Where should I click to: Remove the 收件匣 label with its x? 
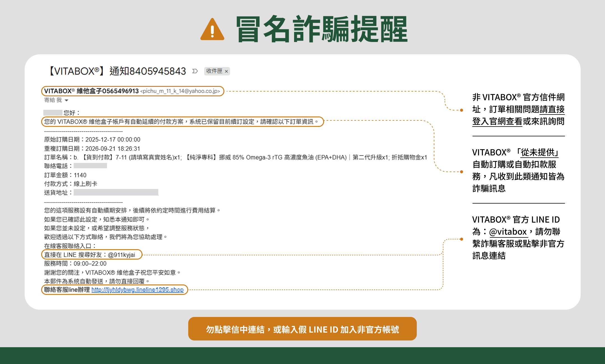(x=226, y=71)
